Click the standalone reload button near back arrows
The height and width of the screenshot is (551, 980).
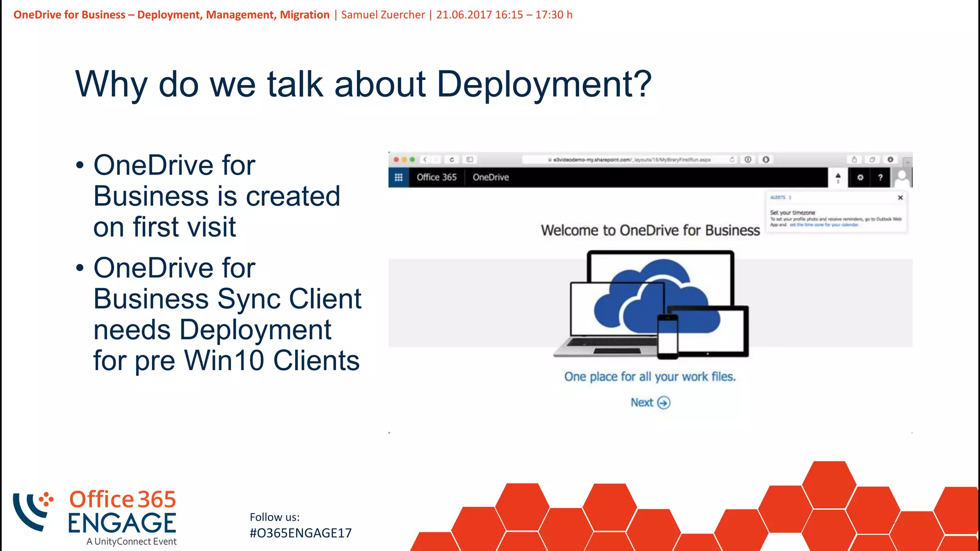452,160
